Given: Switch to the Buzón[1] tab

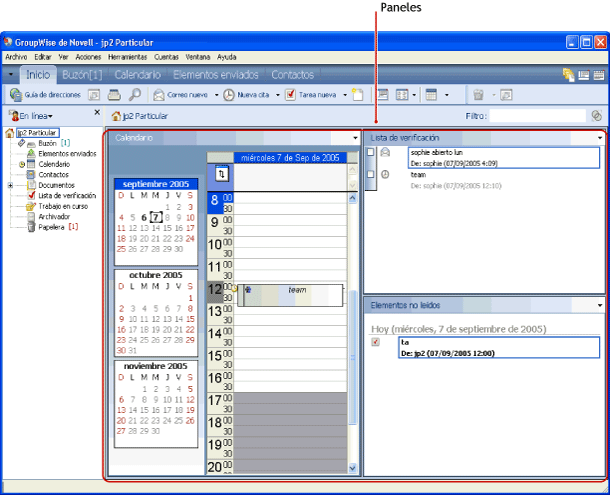Looking at the screenshot, I should click(x=82, y=75).
